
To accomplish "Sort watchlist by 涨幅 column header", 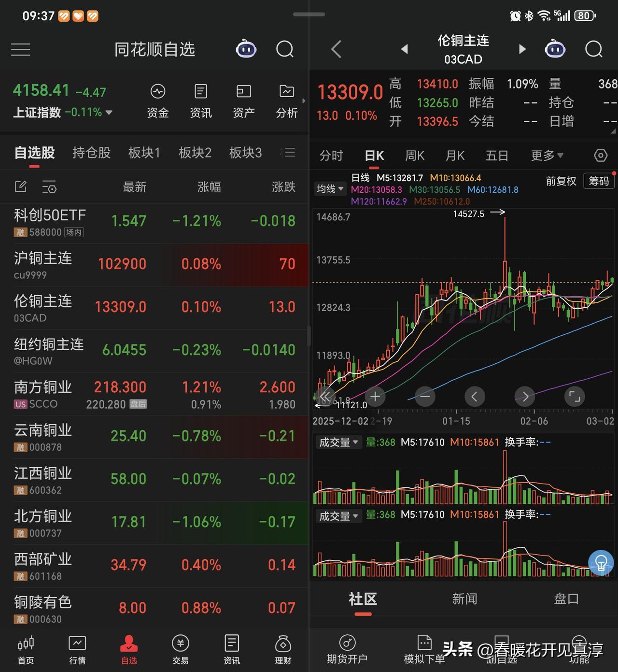I will coord(209,187).
